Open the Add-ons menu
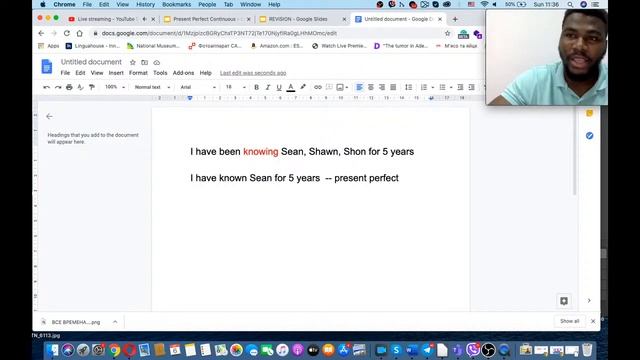 coord(183,73)
